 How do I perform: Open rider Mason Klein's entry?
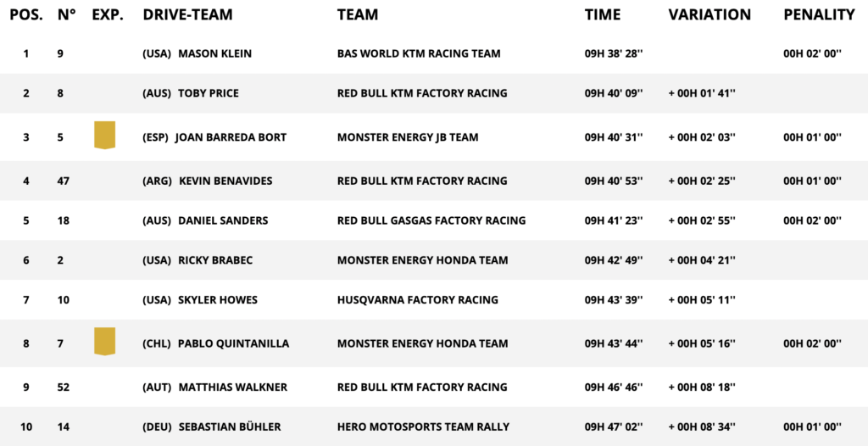pyautogui.click(x=214, y=54)
